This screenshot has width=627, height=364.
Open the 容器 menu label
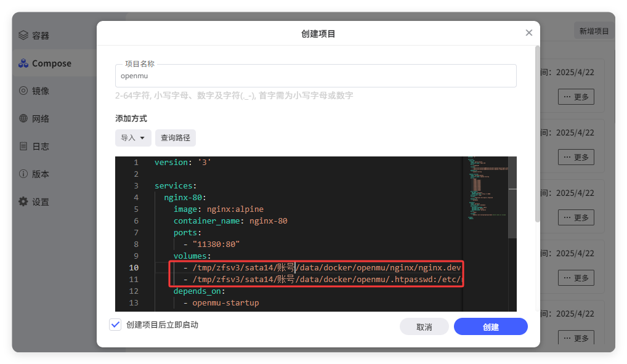click(x=41, y=36)
